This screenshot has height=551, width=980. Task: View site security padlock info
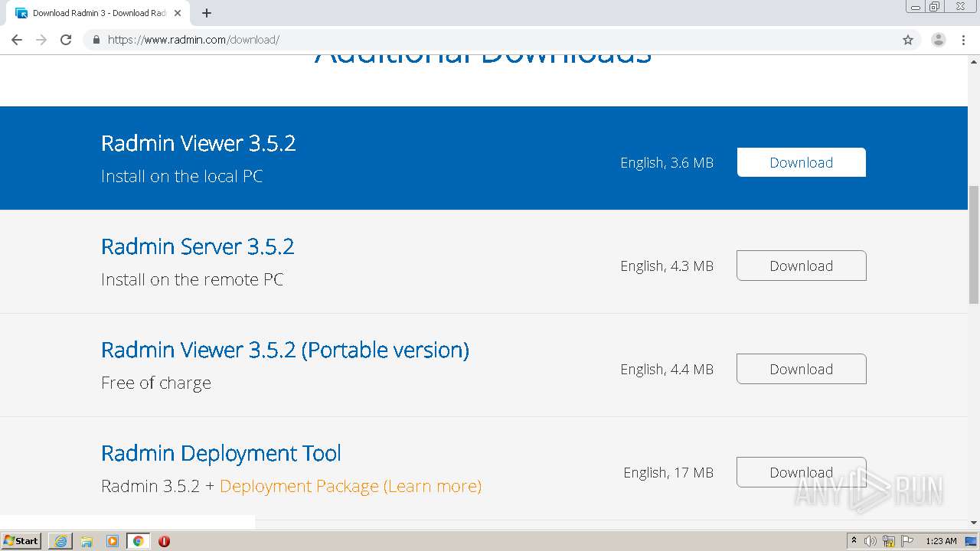click(x=96, y=40)
